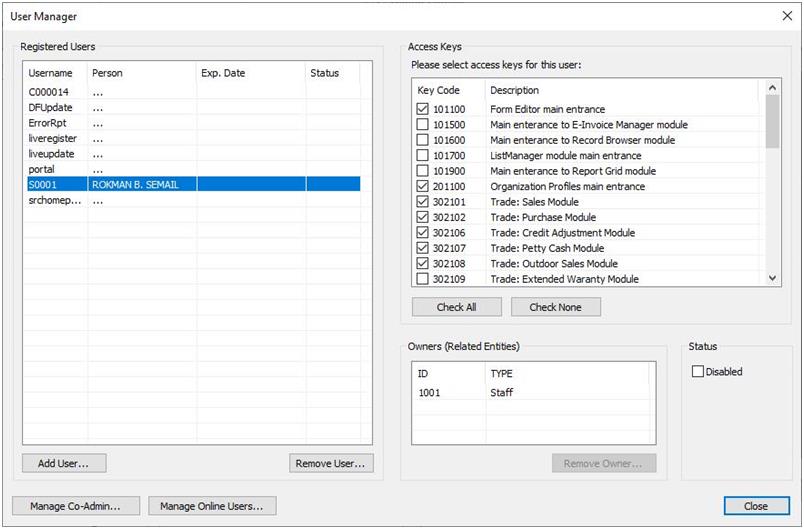Close the User Manager dialog via X
The height and width of the screenshot is (529, 804).
point(785,16)
